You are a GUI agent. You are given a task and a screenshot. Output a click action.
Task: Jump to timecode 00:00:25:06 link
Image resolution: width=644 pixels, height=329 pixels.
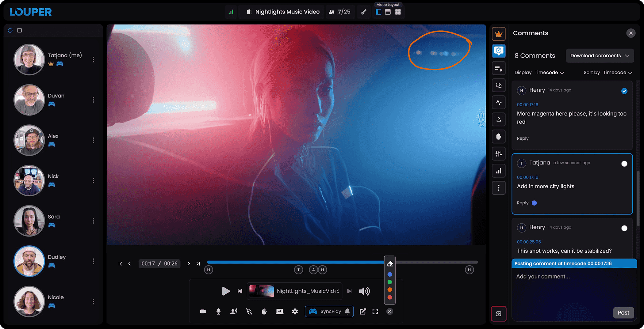coord(529,242)
